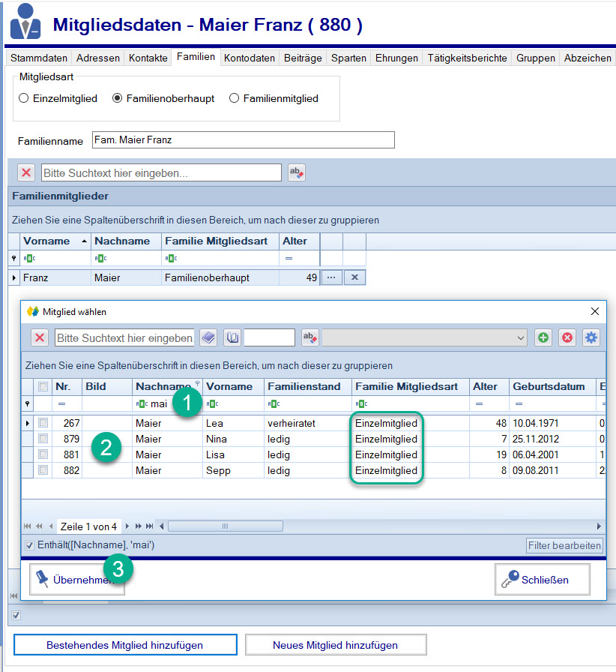Click the dialog's horizontal scrollbar thumb

[226, 526]
